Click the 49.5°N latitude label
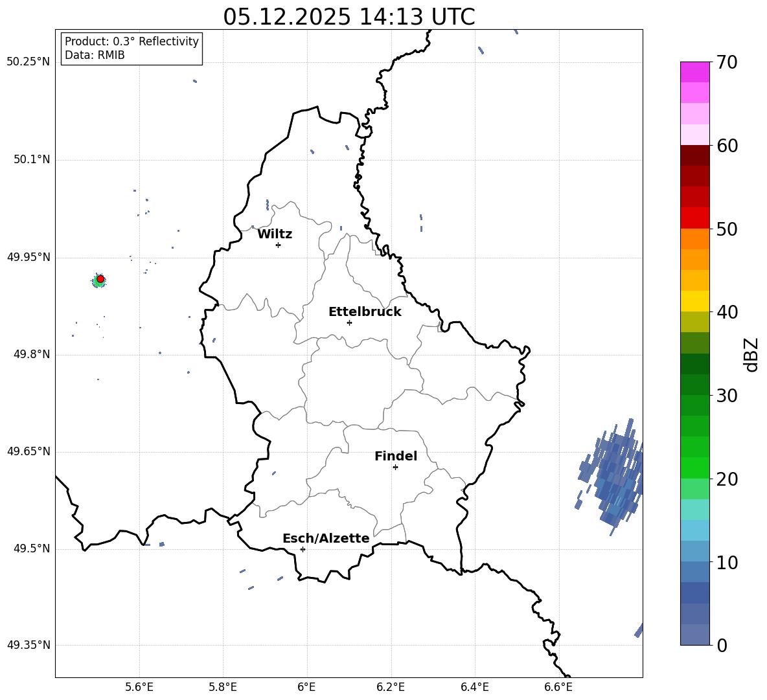This screenshot has width=767, height=700. tap(32, 548)
